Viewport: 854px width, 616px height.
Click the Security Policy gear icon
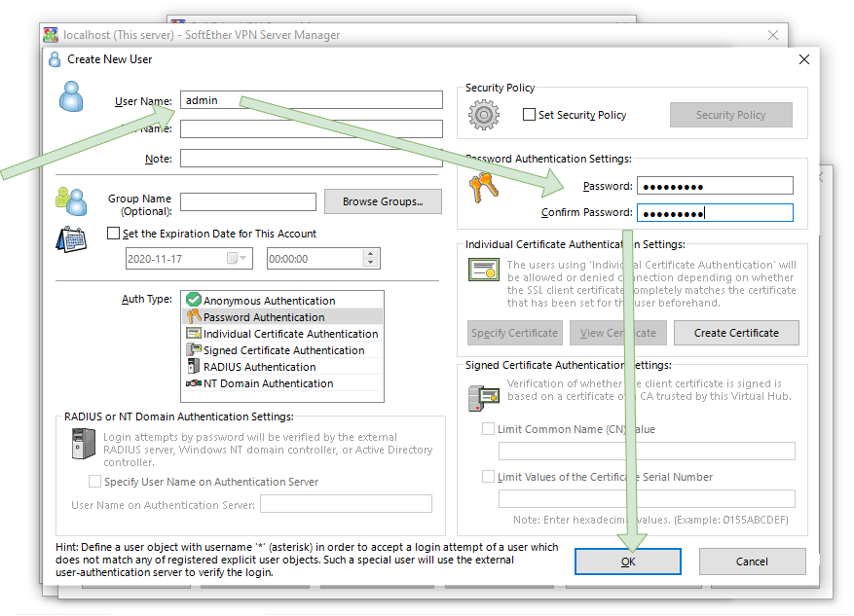484,115
